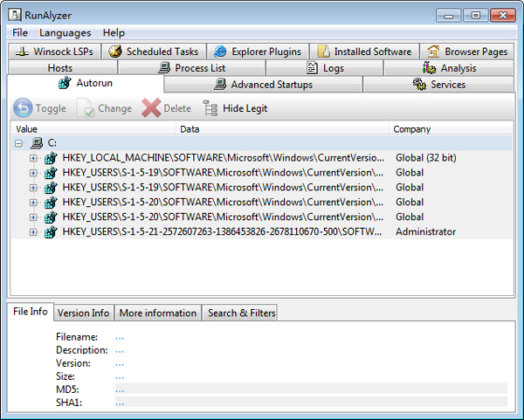Click the RunAlyzer title bar app icon
Image resolution: width=524 pixels, height=420 pixels.
[x=15, y=15]
